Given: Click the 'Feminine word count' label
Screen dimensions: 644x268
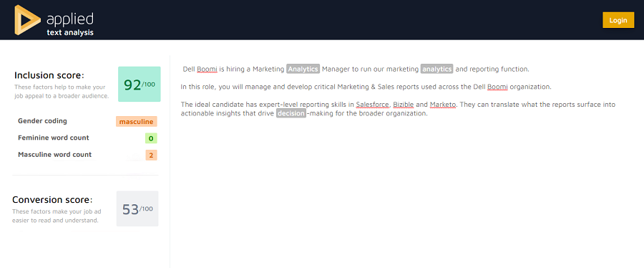Looking at the screenshot, I should (x=54, y=138).
